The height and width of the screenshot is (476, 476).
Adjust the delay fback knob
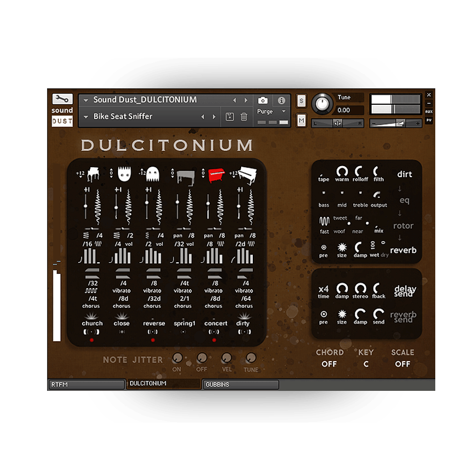[x=377, y=288]
